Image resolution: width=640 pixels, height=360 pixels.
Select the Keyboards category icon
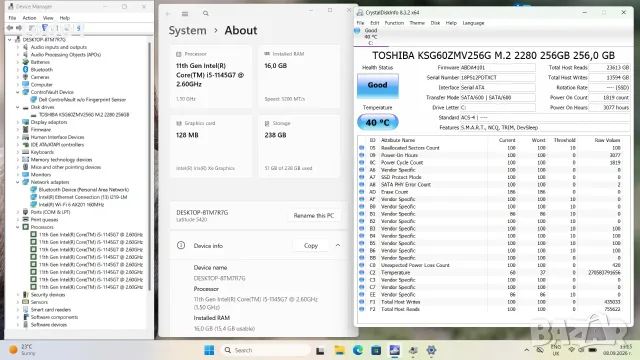click(x=25, y=152)
